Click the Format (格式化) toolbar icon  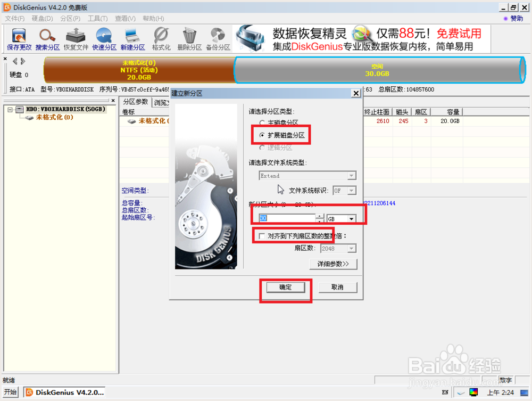click(161, 39)
